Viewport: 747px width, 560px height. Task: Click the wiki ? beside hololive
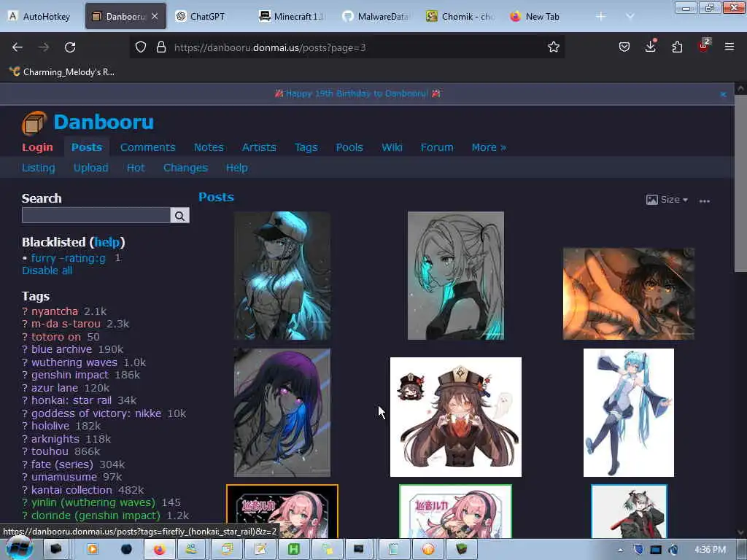click(x=25, y=426)
